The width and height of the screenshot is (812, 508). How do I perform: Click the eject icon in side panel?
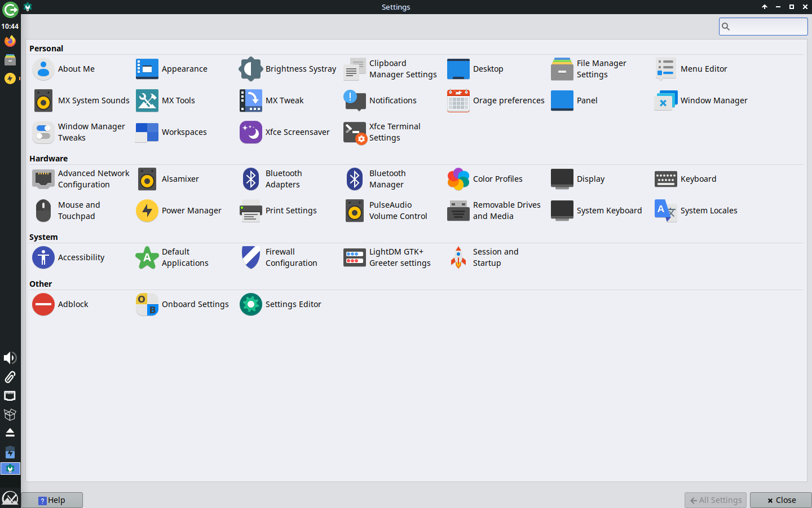pos(10,433)
